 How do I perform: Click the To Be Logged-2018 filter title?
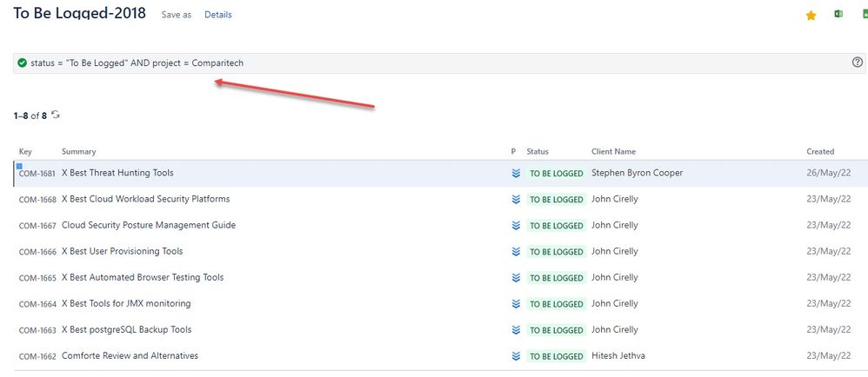pyautogui.click(x=80, y=13)
